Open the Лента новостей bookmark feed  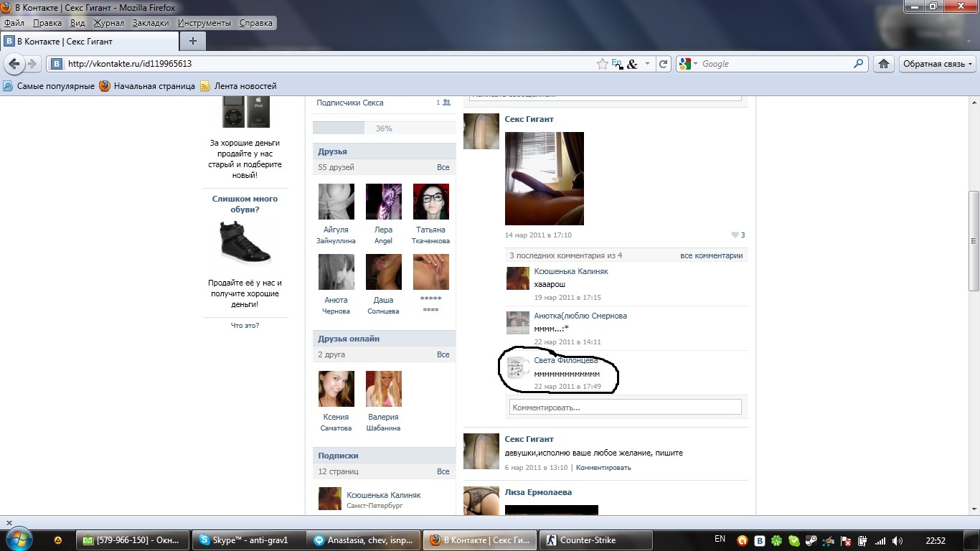click(x=238, y=86)
